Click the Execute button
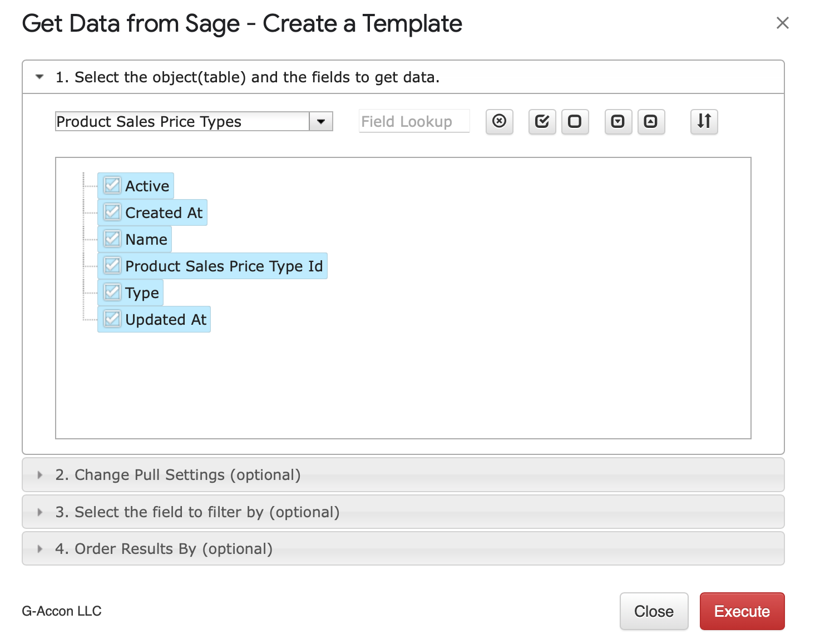This screenshot has width=820, height=644. pyautogui.click(x=742, y=611)
